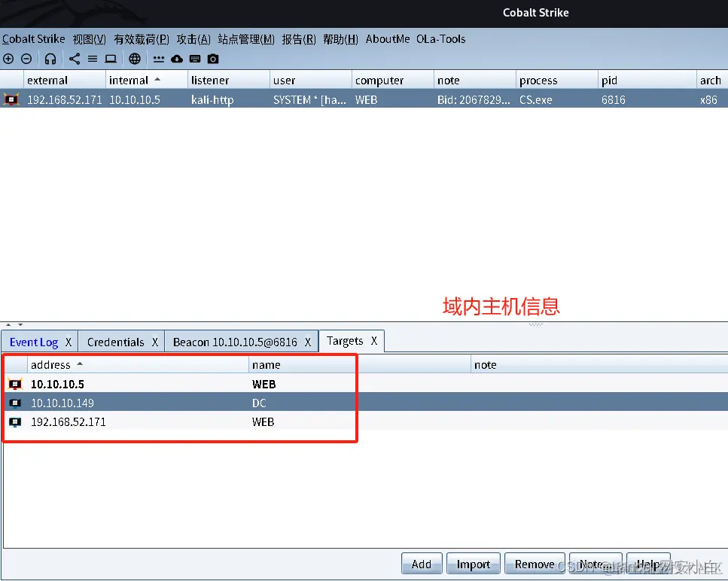728x581 pixels.
Task: Click host icon beside 192.168.52.171 target
Action: click(15, 422)
